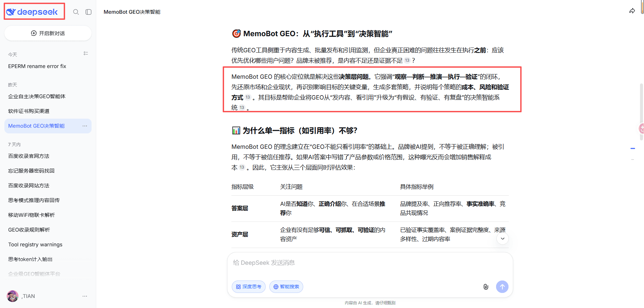
Task: Open the 企业级GEO智能体平台 chat
Action: 48,274
